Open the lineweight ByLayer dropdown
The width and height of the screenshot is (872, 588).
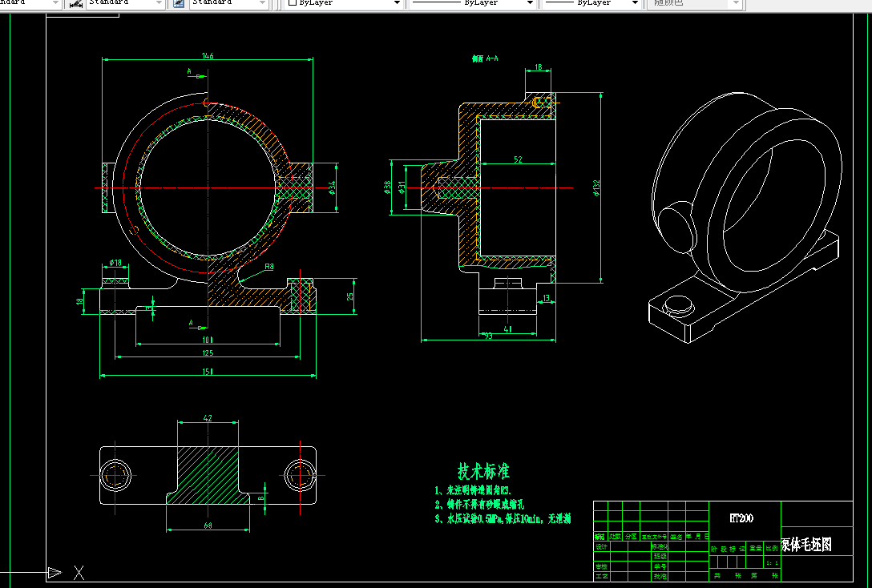coord(591,3)
